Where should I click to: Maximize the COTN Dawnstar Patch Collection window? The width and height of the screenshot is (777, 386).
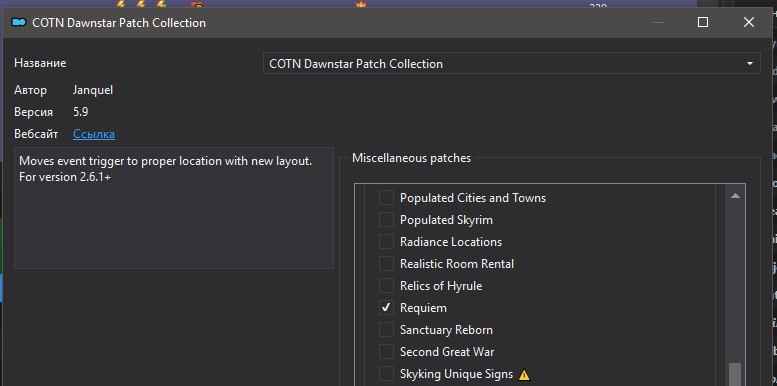(703, 22)
